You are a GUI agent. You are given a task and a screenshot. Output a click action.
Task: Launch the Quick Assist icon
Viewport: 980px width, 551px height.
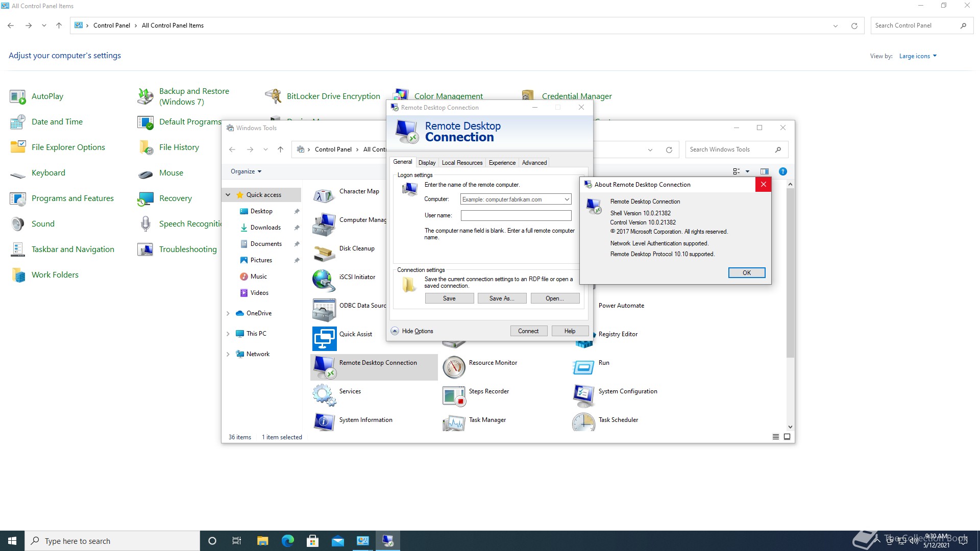(324, 338)
